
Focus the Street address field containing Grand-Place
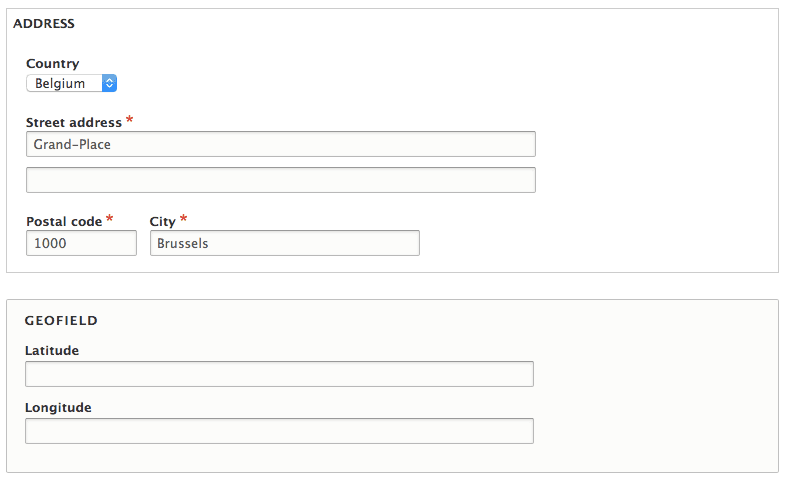click(x=280, y=144)
